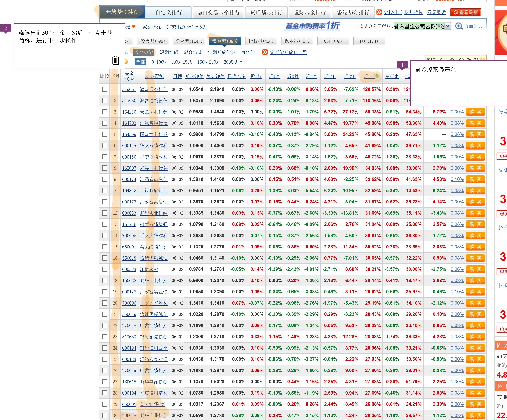Select compare checkbox in row 10 工银政府债纯
This screenshot has width=507, height=420.
pyautogui.click(x=105, y=191)
